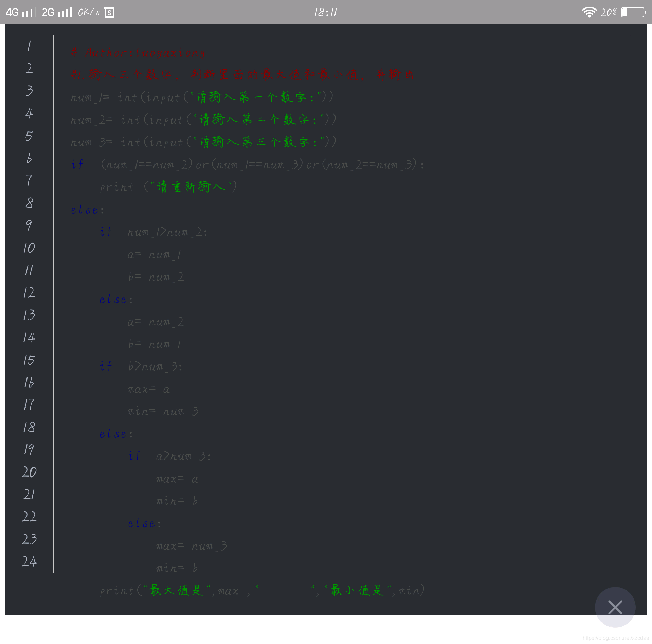Select the 'if b>num_3:' line

tap(141, 366)
